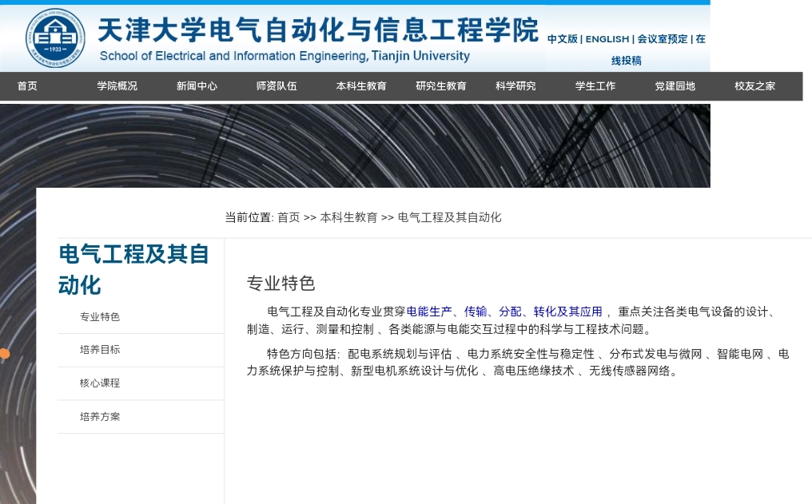Click 科学研究 in the navigation bar
The height and width of the screenshot is (504, 812).
click(x=515, y=85)
